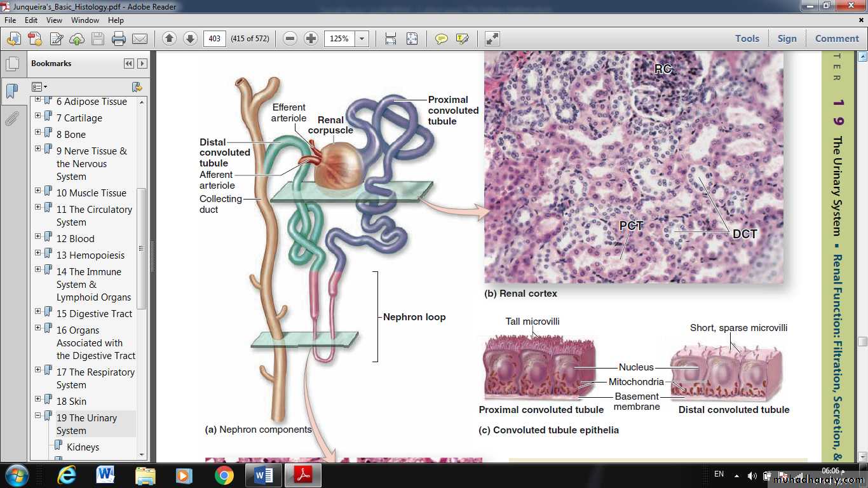Go to previous page with up arrow
Image resolution: width=868 pixels, height=488 pixels.
pos(169,39)
